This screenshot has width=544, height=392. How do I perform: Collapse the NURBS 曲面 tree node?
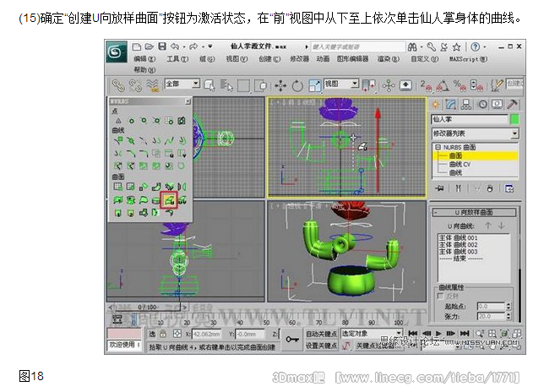tap(438, 147)
